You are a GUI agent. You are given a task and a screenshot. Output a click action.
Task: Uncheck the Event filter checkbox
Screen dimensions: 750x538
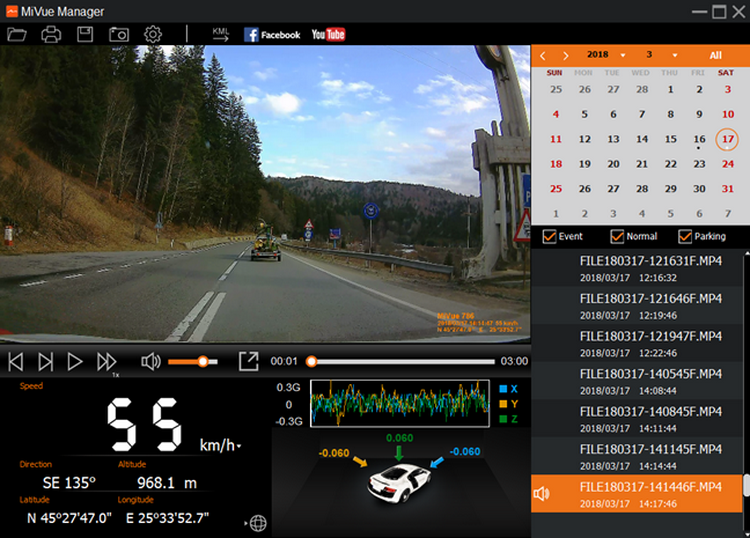point(548,237)
